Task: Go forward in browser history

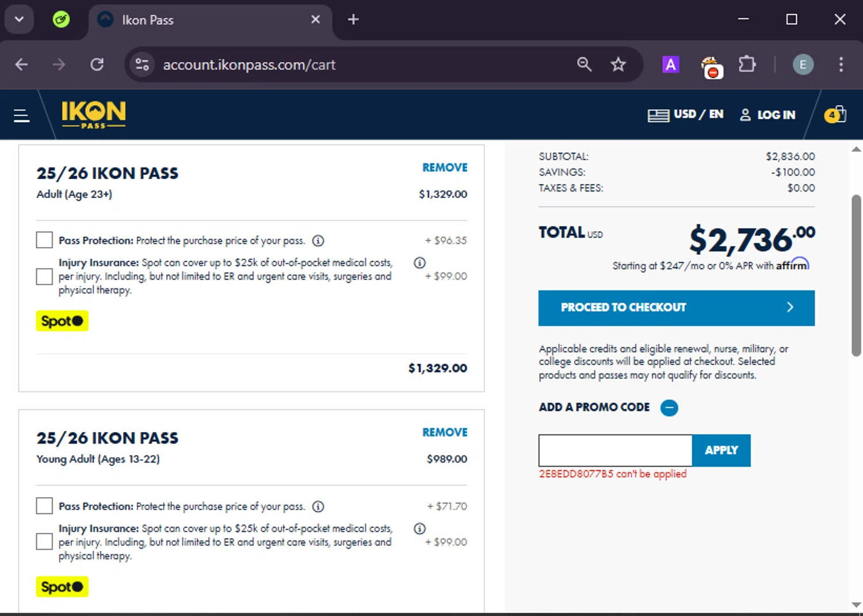Action: click(x=59, y=64)
